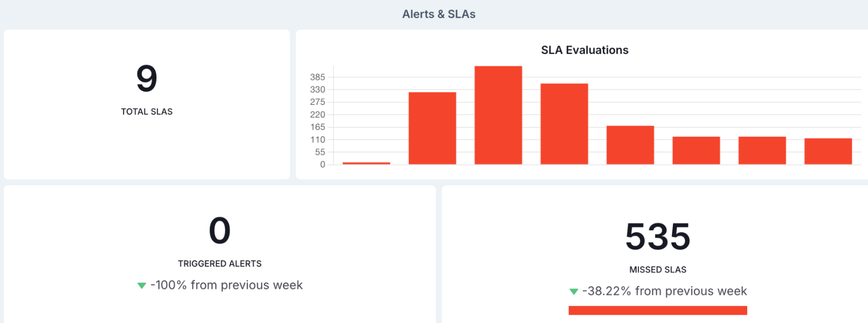Click the tallest bar in SLA Evaluations chart
The image size is (868, 323).
(498, 115)
